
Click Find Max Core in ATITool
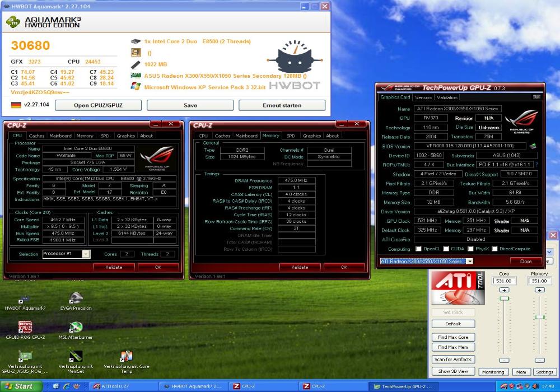tap(453, 337)
